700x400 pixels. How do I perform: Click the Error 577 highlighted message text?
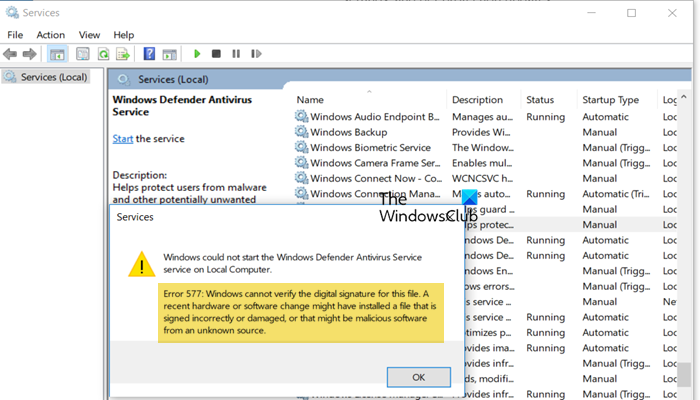(x=300, y=312)
